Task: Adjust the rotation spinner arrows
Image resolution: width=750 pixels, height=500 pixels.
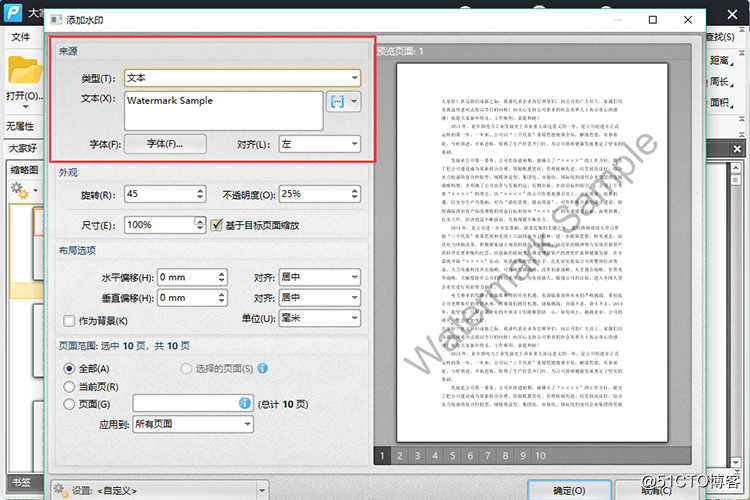Action: coord(200,194)
